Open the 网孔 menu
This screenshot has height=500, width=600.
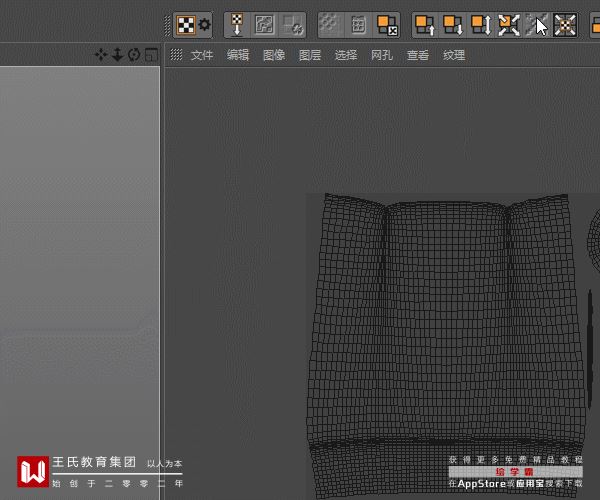click(x=382, y=55)
